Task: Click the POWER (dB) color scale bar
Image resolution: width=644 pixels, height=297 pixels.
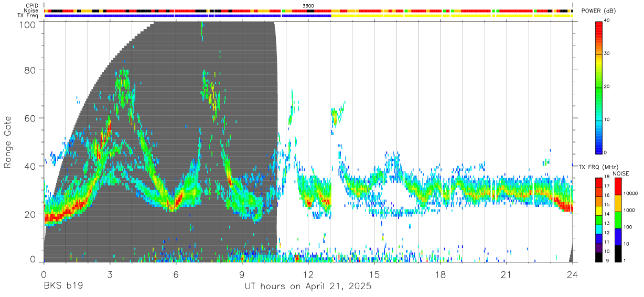Action: pos(599,87)
